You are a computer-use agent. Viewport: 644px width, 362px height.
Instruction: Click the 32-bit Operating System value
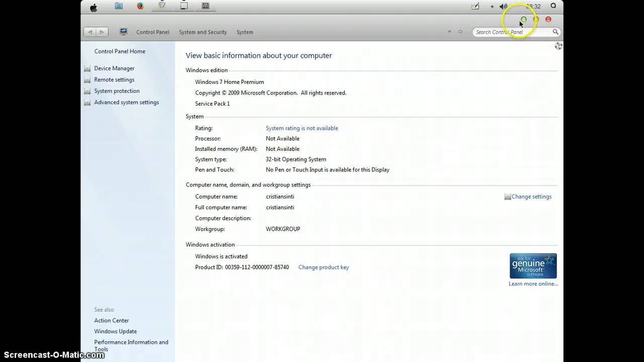click(x=296, y=159)
